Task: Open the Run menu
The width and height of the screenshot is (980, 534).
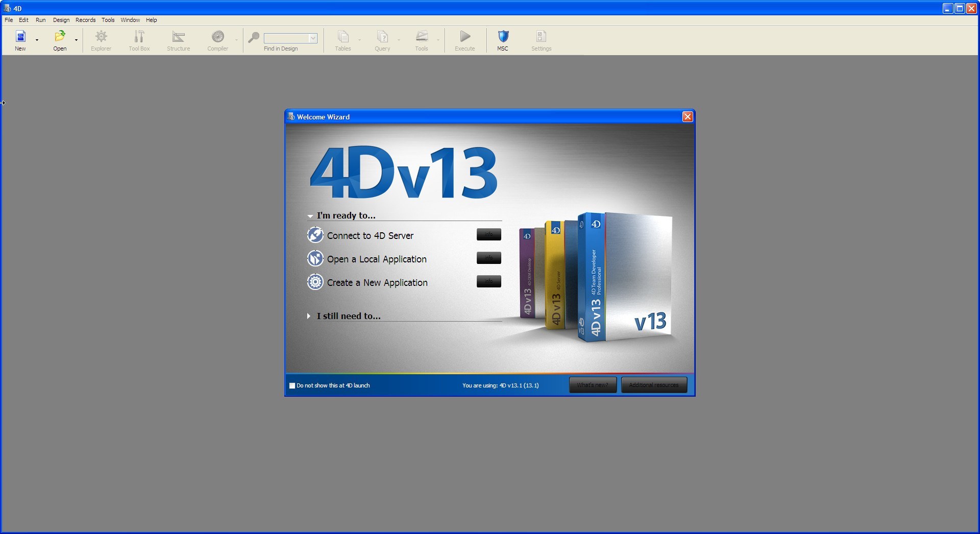Action: pos(41,20)
